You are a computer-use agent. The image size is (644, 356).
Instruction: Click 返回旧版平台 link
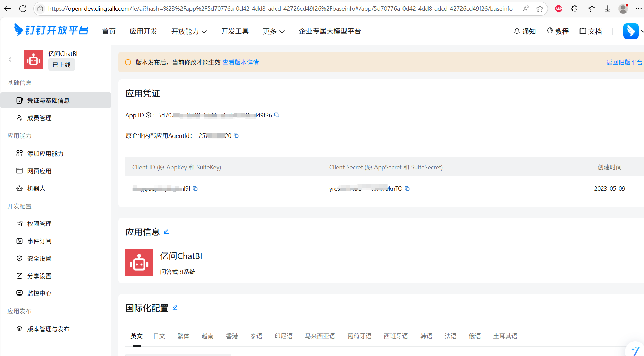coord(624,62)
